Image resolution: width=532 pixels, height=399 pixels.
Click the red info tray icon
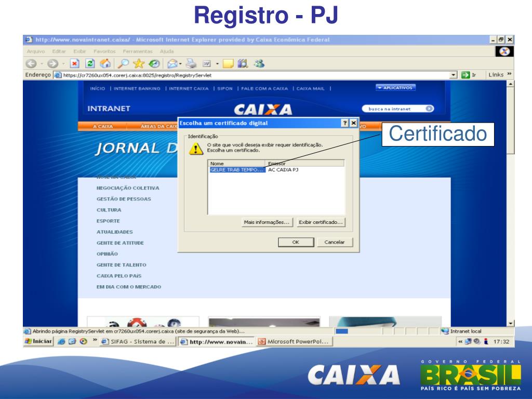[486, 341]
